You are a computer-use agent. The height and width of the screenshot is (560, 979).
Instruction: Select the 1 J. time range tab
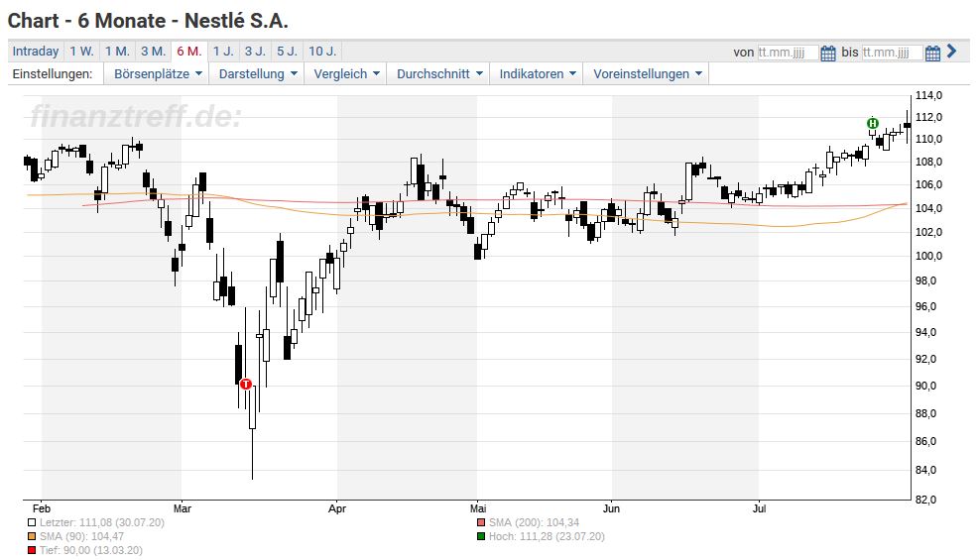pos(223,52)
